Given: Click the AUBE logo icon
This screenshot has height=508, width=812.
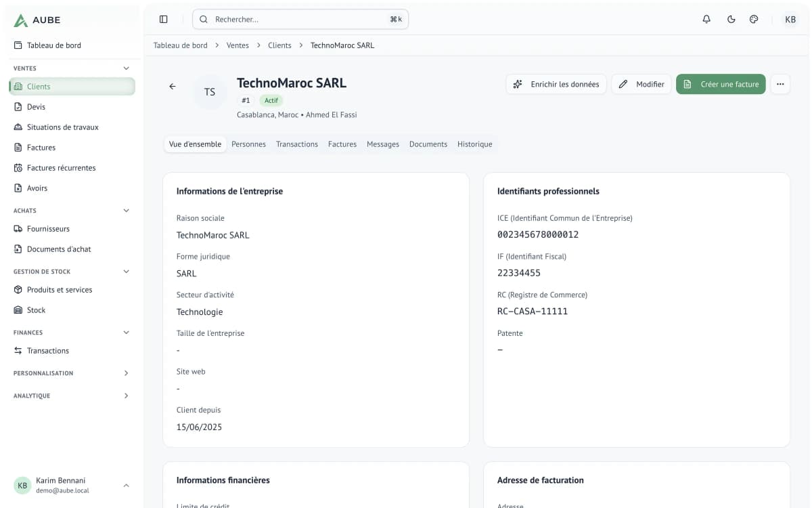Looking at the screenshot, I should [21, 20].
